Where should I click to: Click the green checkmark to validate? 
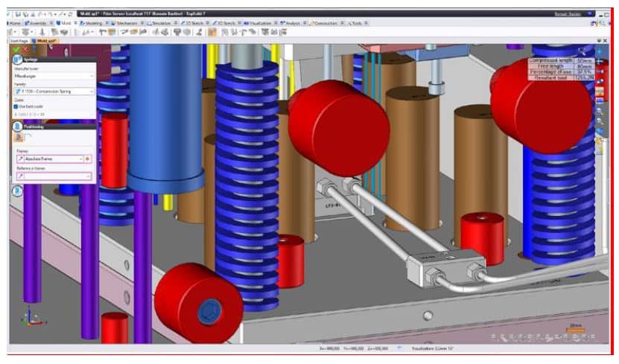tap(16, 49)
